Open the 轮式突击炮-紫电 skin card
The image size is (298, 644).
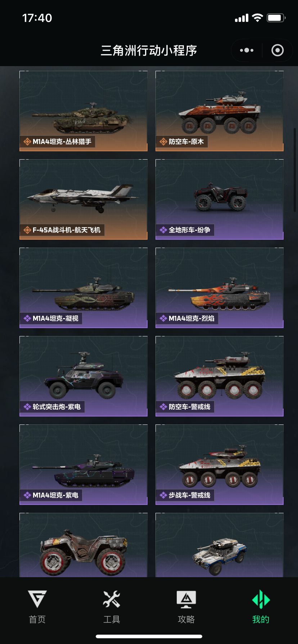83,376
